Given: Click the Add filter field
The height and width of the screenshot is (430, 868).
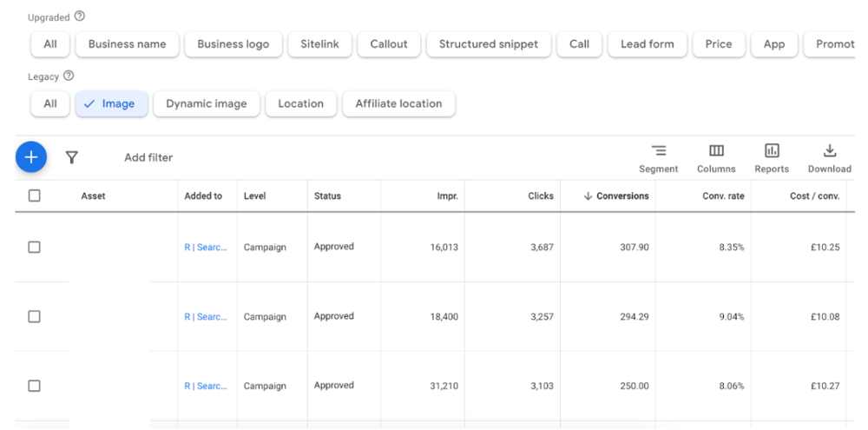Looking at the screenshot, I should click(148, 158).
